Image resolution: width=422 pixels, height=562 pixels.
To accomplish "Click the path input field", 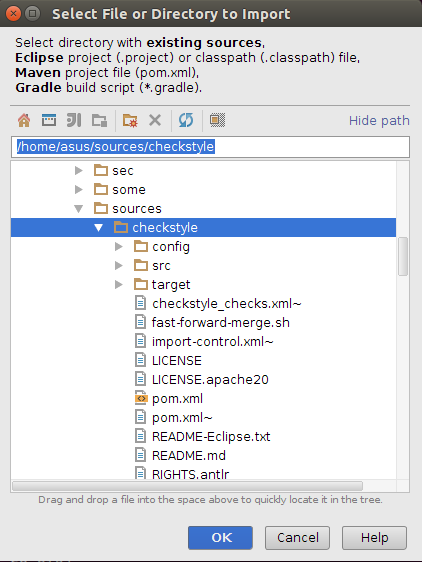I will point(210,147).
